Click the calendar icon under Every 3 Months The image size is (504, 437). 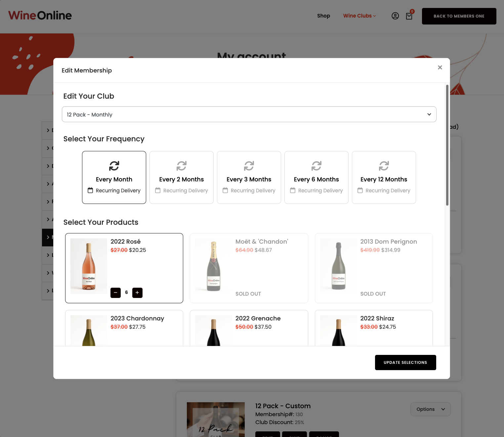coord(225,190)
